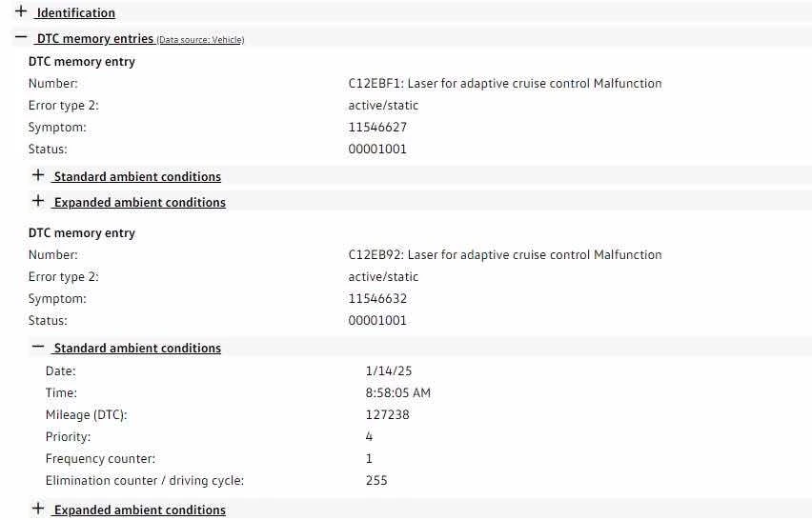Expand Expanded ambient conditions label under C12EB92
Screen dimensions: 812x520
[140, 510]
